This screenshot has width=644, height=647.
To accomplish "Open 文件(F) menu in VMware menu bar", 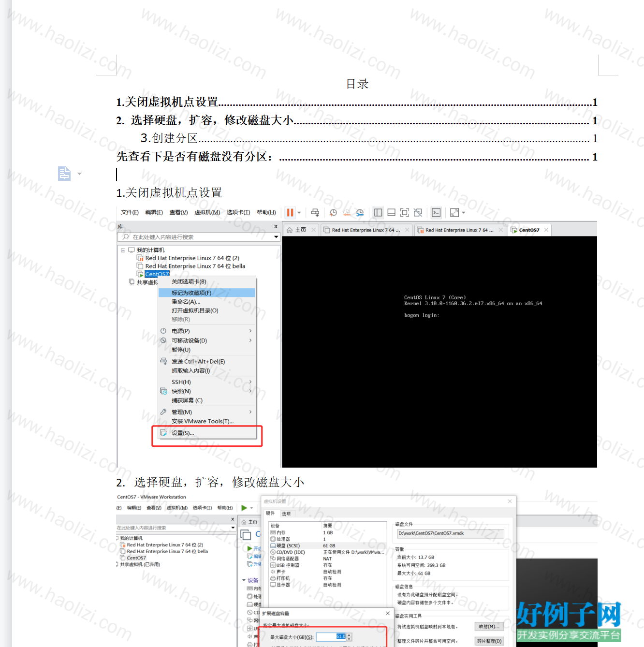I will (x=130, y=212).
